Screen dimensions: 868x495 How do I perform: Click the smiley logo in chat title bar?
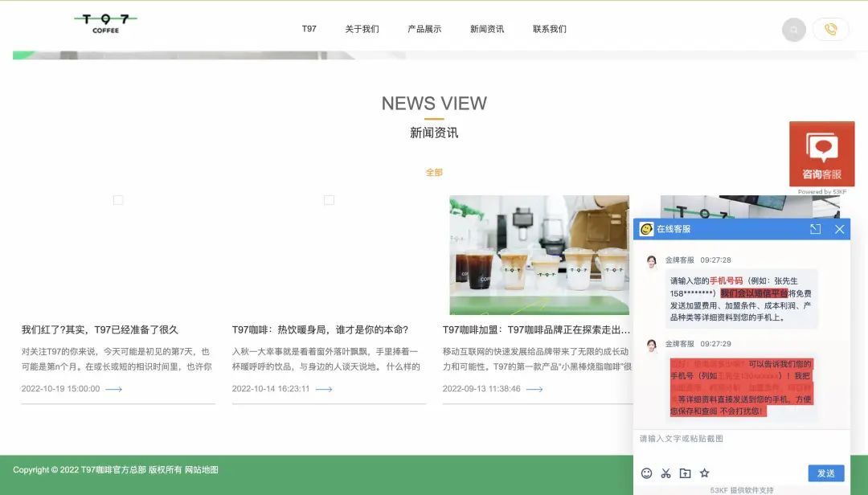pyautogui.click(x=646, y=229)
